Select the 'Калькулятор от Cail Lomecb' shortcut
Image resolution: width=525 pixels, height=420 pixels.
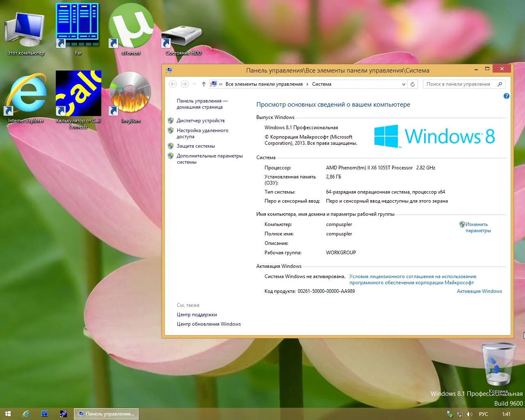click(x=78, y=100)
